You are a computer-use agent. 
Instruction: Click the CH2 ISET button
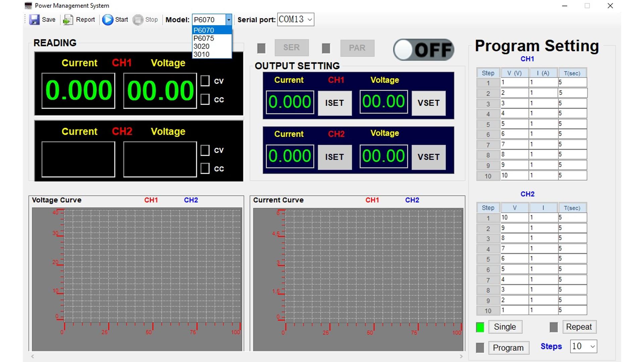coord(335,157)
